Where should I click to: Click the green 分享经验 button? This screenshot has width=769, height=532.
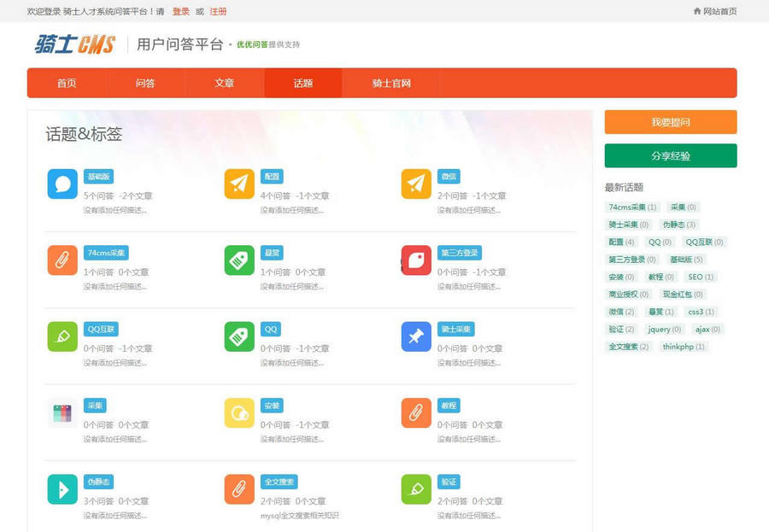(x=670, y=155)
